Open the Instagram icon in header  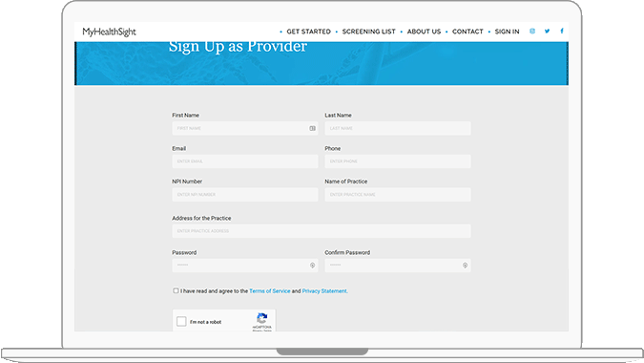[x=532, y=32]
